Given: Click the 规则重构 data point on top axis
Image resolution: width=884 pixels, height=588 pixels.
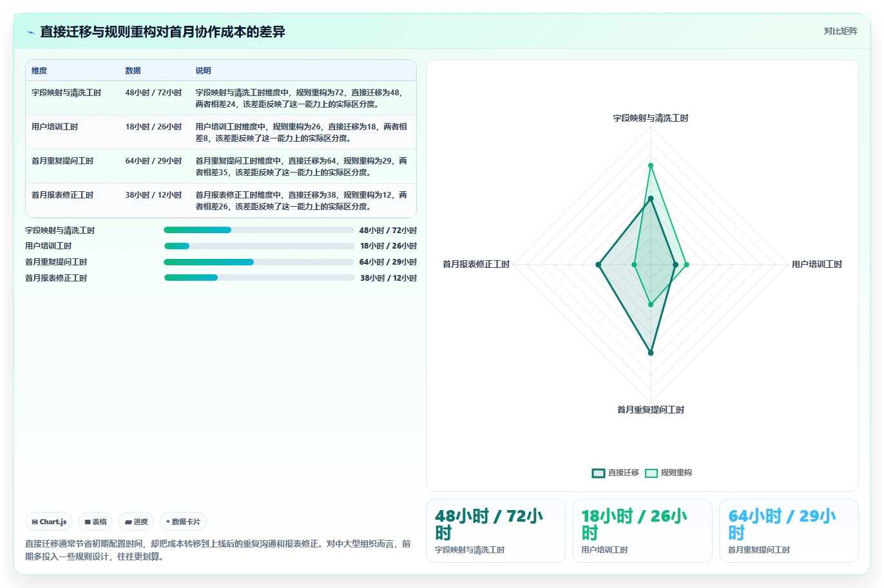Looking at the screenshot, I should pos(651,166).
